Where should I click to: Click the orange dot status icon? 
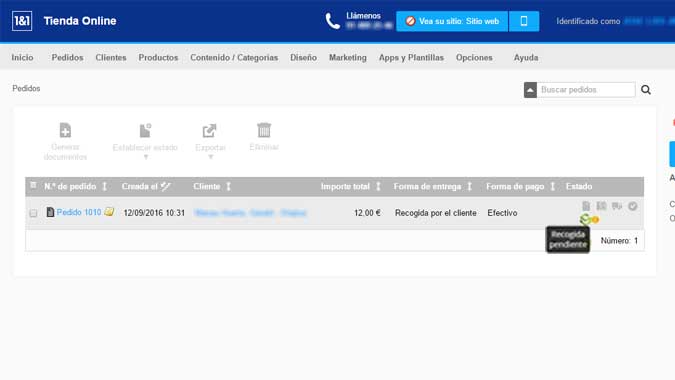point(595,220)
